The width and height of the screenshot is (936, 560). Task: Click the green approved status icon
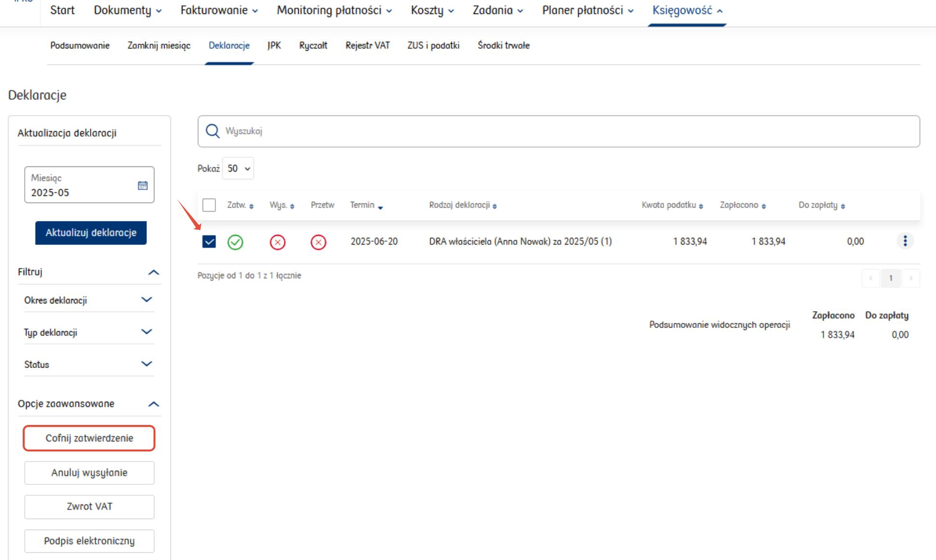tap(236, 242)
